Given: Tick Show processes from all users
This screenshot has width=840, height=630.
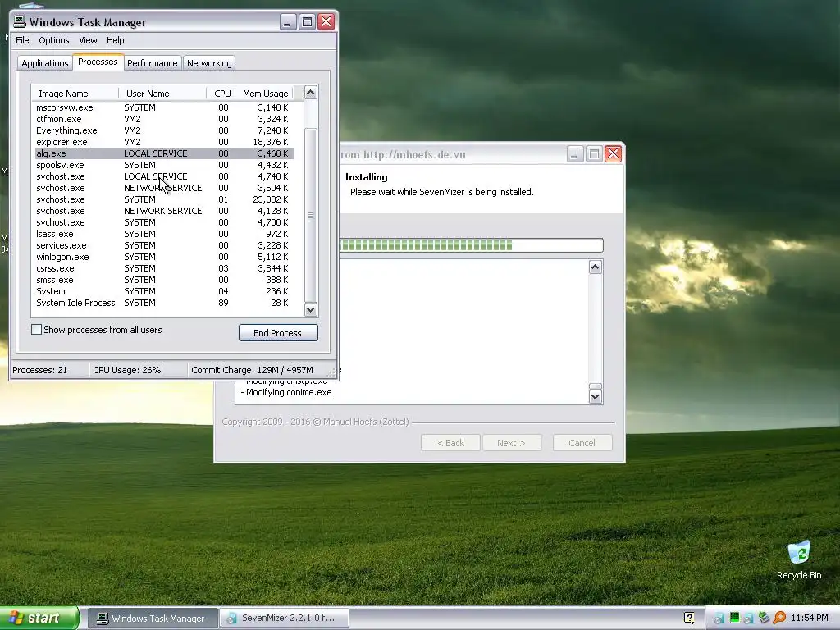Looking at the screenshot, I should (36, 330).
